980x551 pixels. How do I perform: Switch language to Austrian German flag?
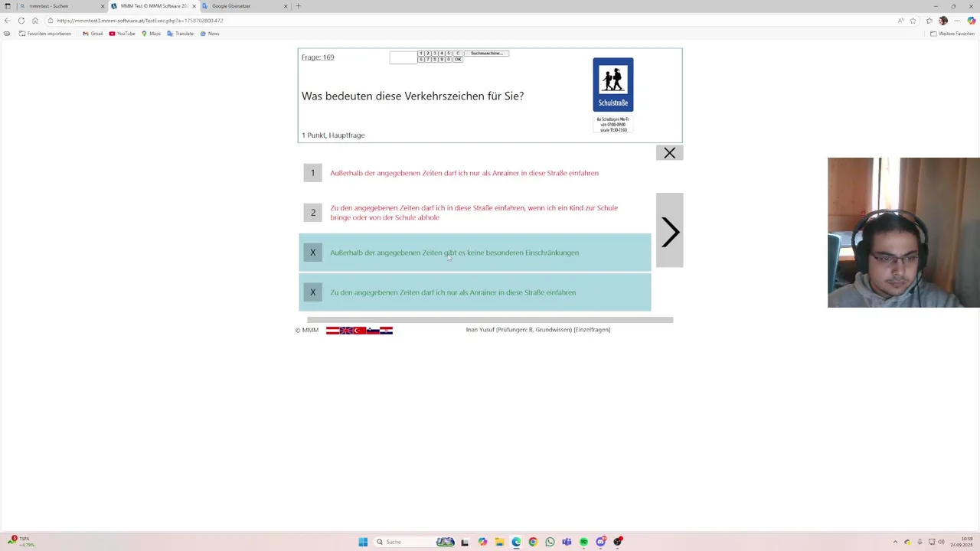333,331
